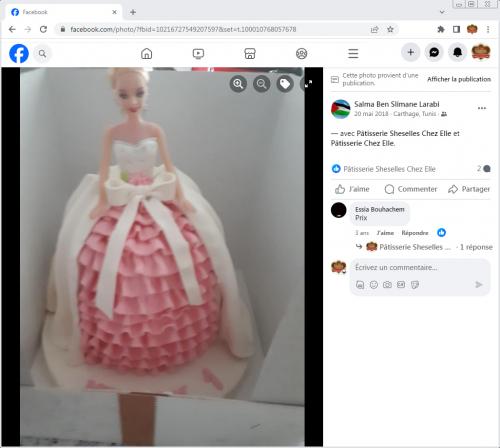Insert avatar sticker in comment
This screenshot has height=448, width=500.
360,285
